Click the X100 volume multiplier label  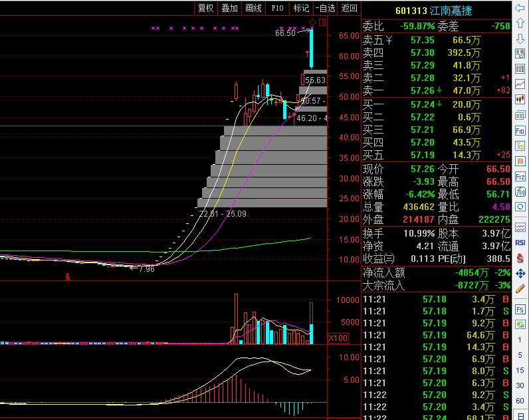(x=338, y=338)
